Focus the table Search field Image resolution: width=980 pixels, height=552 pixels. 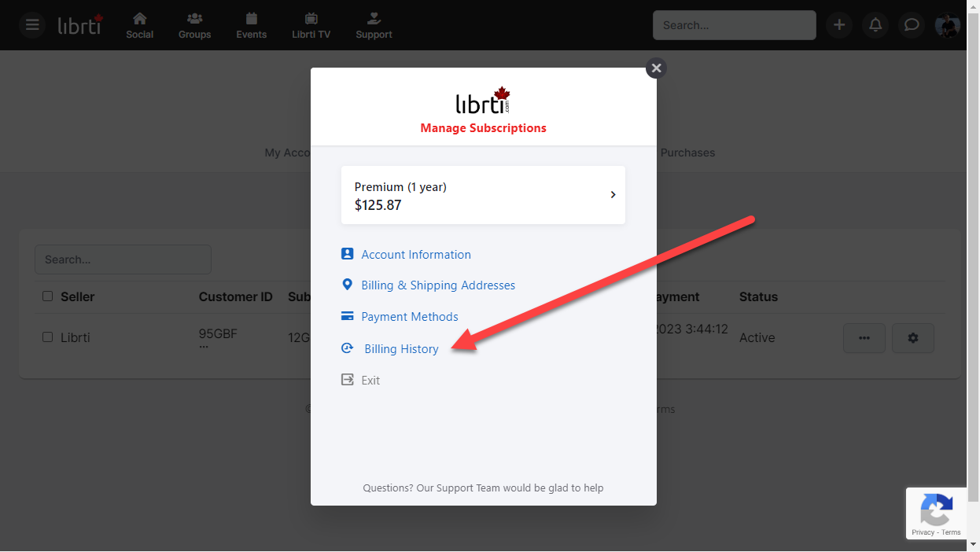[x=123, y=259]
